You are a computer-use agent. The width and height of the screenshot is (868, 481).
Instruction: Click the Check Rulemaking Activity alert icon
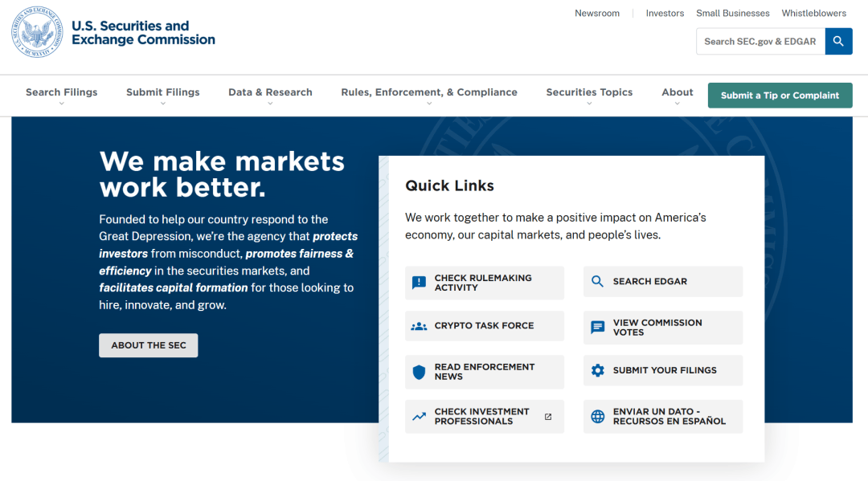click(x=419, y=283)
